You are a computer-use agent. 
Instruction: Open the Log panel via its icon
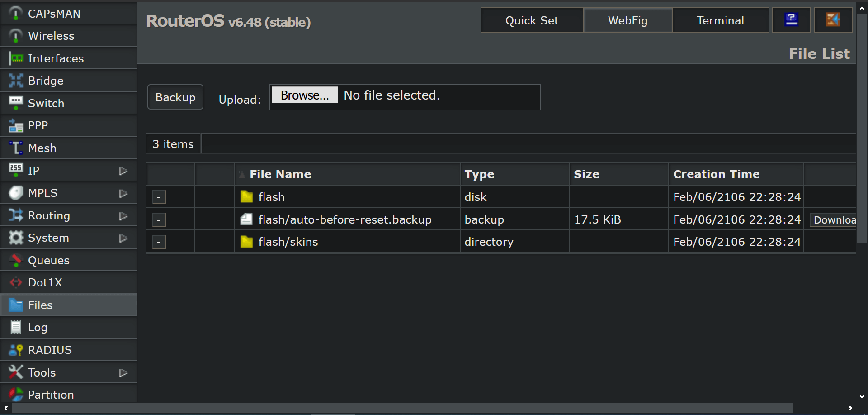[x=15, y=327]
